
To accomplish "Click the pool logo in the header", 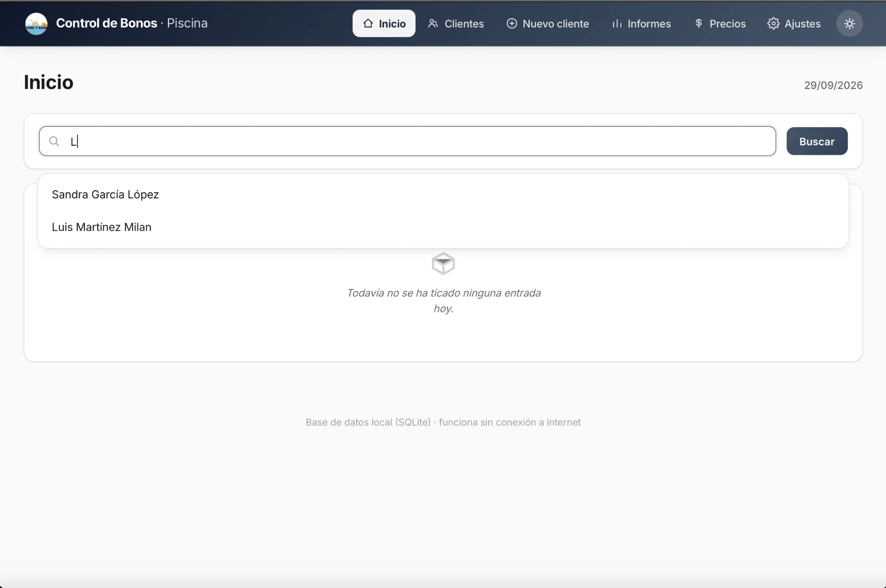I will click(36, 23).
